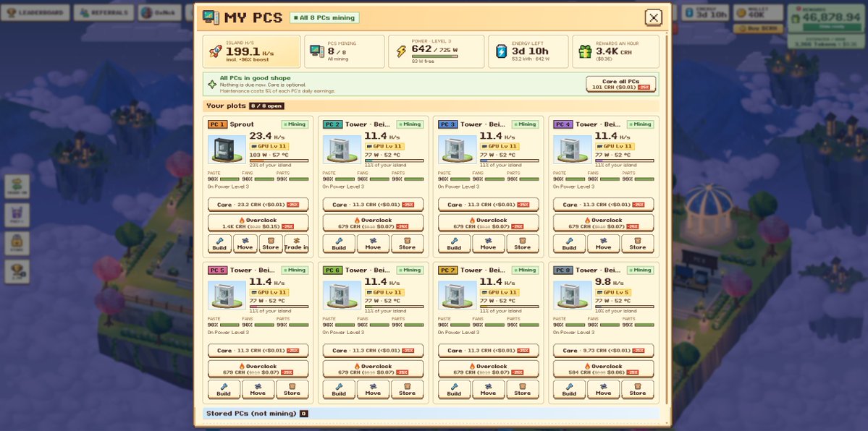Click Store button for PC 6

[407, 390]
